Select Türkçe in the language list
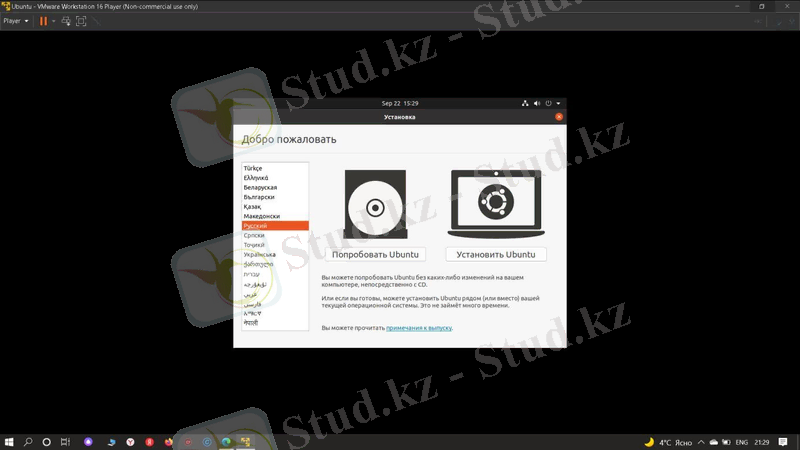 click(x=275, y=168)
